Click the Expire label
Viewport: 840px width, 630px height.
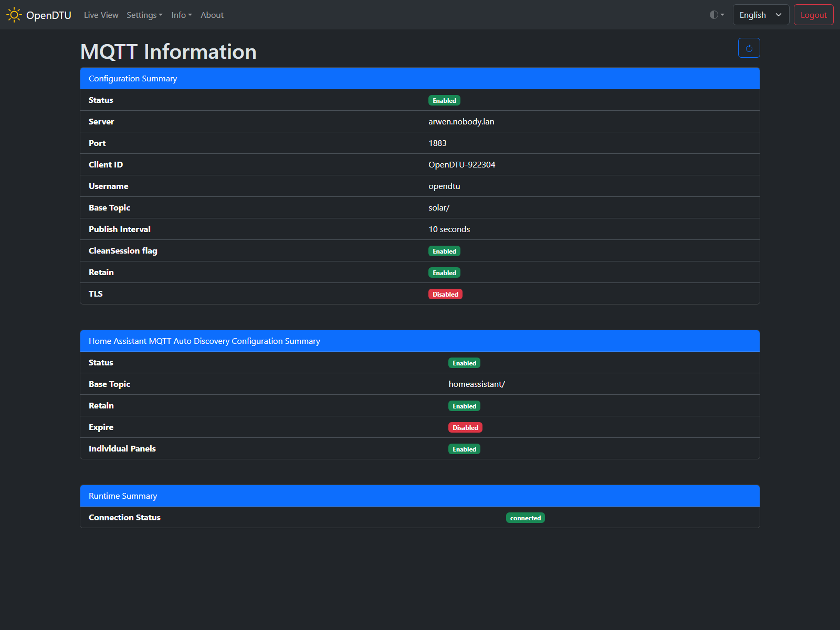click(x=101, y=427)
